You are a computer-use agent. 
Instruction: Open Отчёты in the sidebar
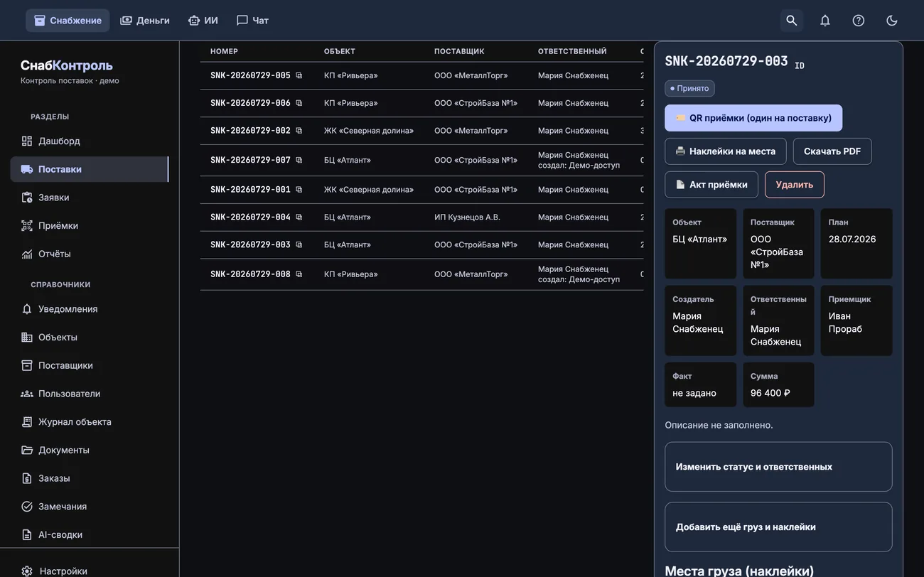(x=89, y=254)
